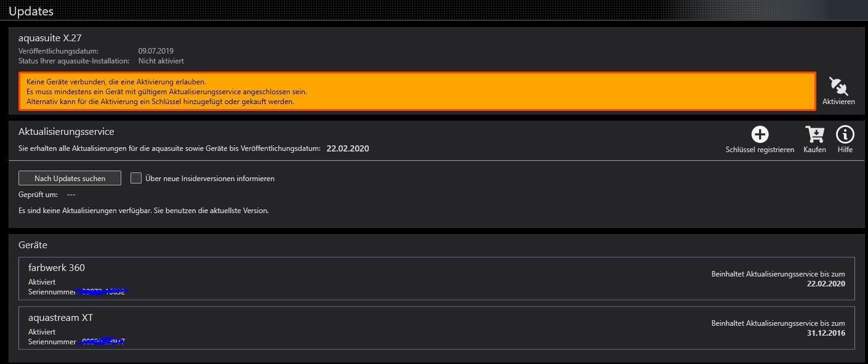Viewport: 868px width, 364px height.
Task: Click aquastream XT Seriennummer line
Action: pyautogui.click(x=77, y=341)
